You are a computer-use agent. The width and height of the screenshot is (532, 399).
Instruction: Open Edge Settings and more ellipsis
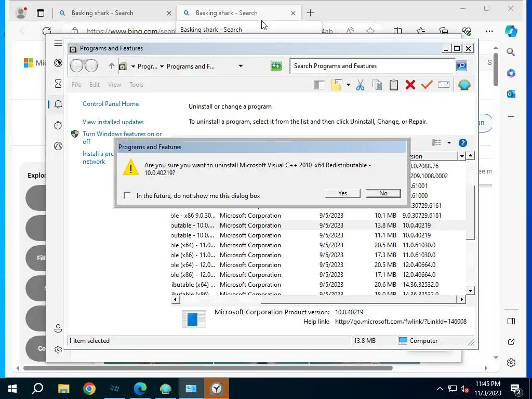[x=489, y=31]
